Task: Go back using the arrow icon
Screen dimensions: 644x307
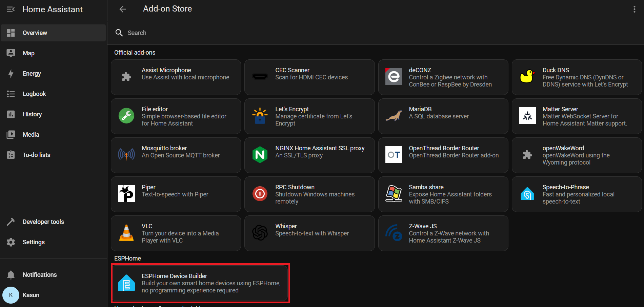Action: [x=123, y=9]
